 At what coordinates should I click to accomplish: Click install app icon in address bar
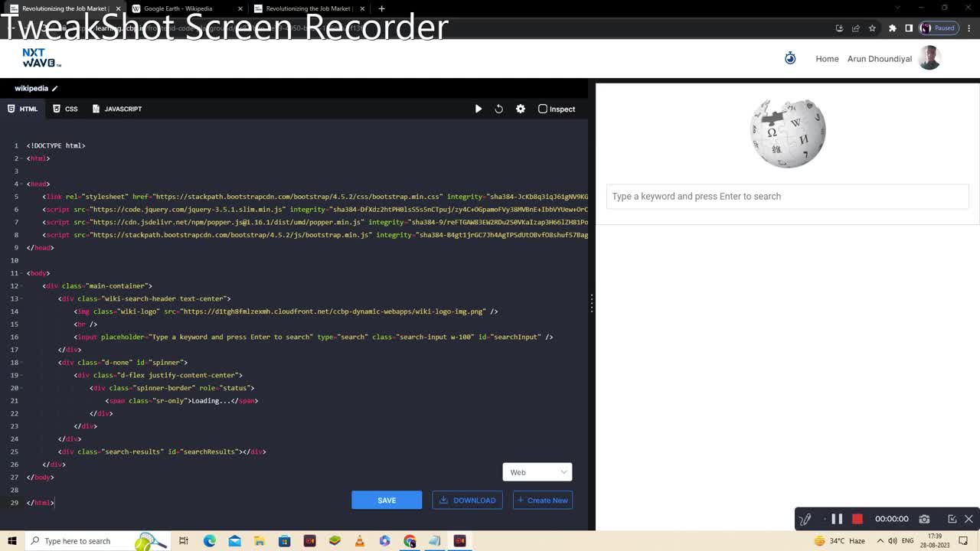point(839,28)
